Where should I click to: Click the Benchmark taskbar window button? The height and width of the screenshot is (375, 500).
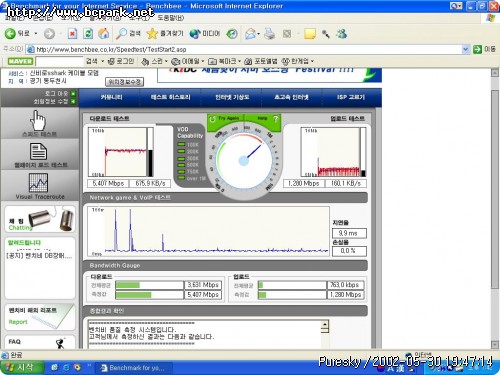point(134,368)
